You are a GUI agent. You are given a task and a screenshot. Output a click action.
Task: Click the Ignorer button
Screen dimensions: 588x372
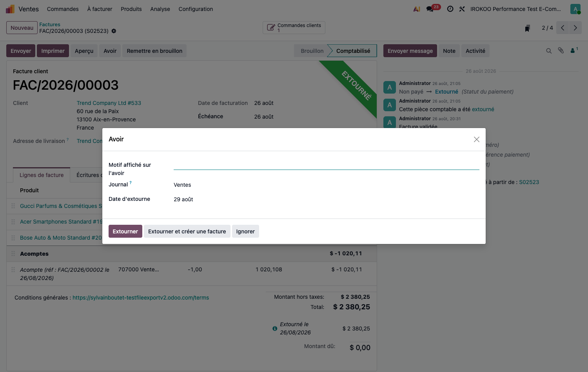[x=245, y=231]
